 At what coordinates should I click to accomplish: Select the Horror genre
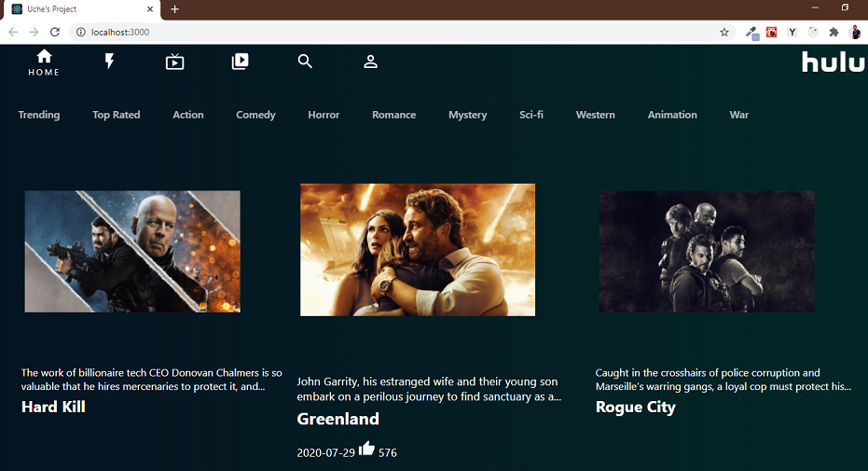point(324,115)
